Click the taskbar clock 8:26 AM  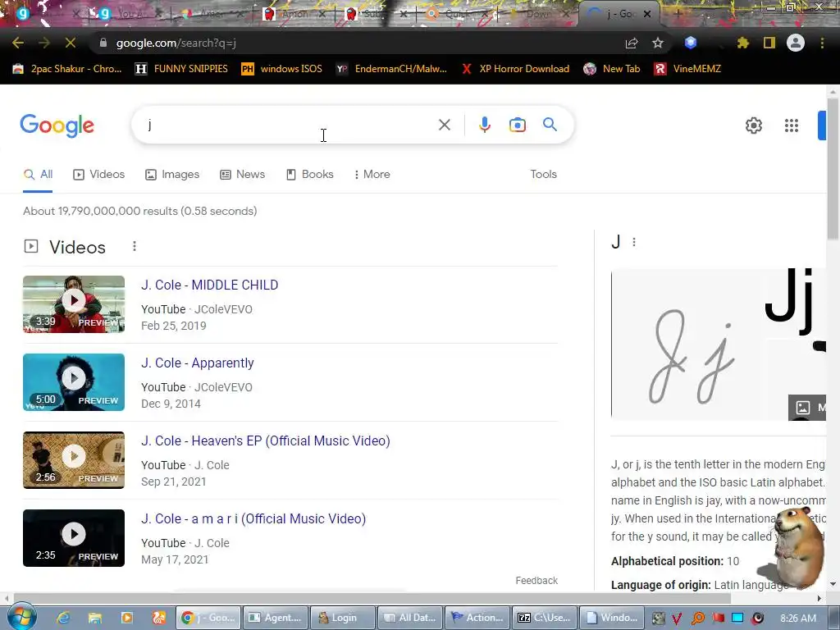797,618
